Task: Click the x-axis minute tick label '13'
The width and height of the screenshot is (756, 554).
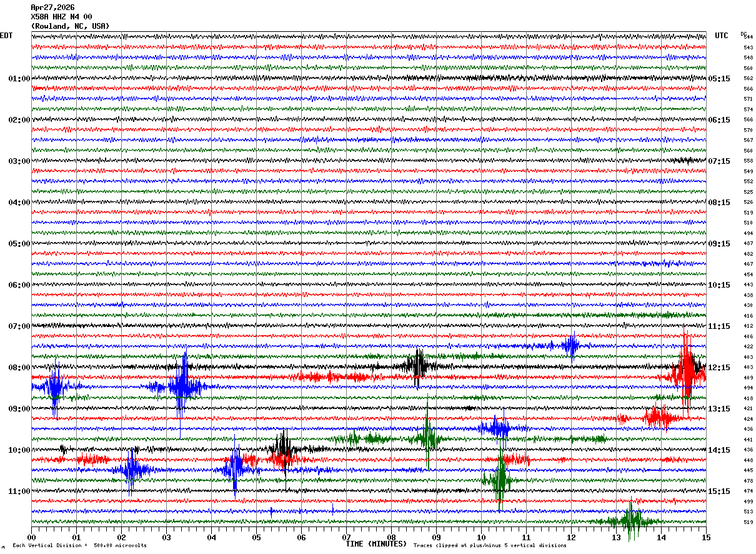Action: [x=616, y=537]
